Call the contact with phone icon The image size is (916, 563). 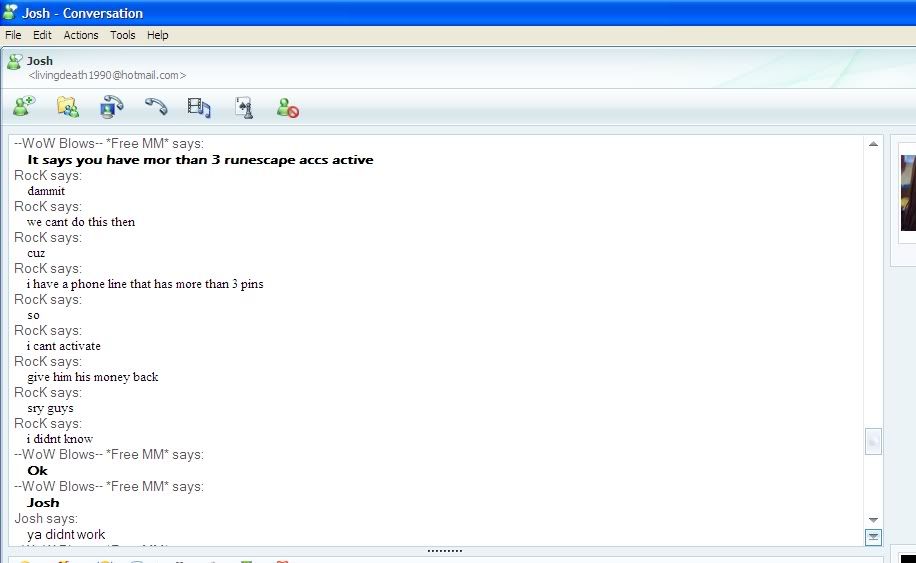coord(156,106)
